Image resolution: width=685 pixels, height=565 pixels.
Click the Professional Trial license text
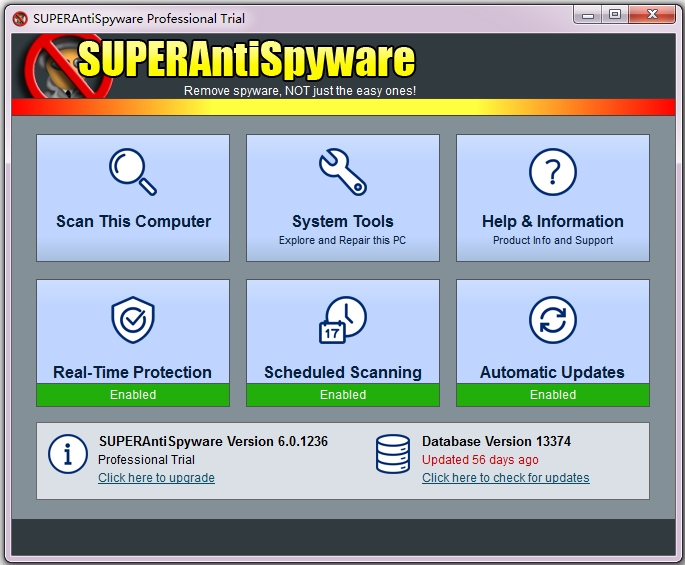(146, 460)
